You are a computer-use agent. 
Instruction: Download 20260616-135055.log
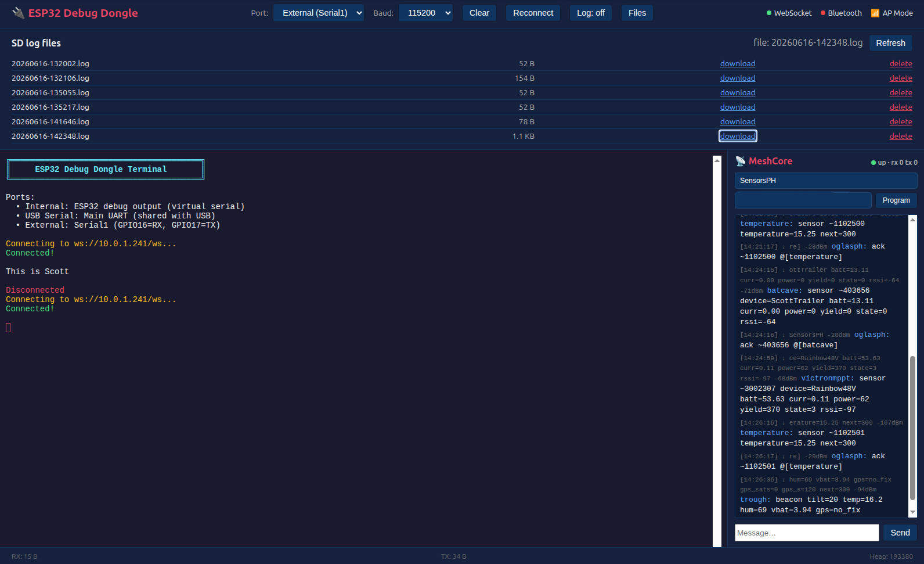pyautogui.click(x=738, y=93)
